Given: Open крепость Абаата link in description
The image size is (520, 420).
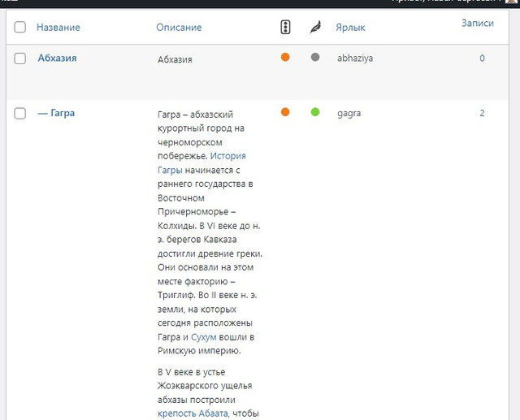Looking at the screenshot, I should (193, 414).
